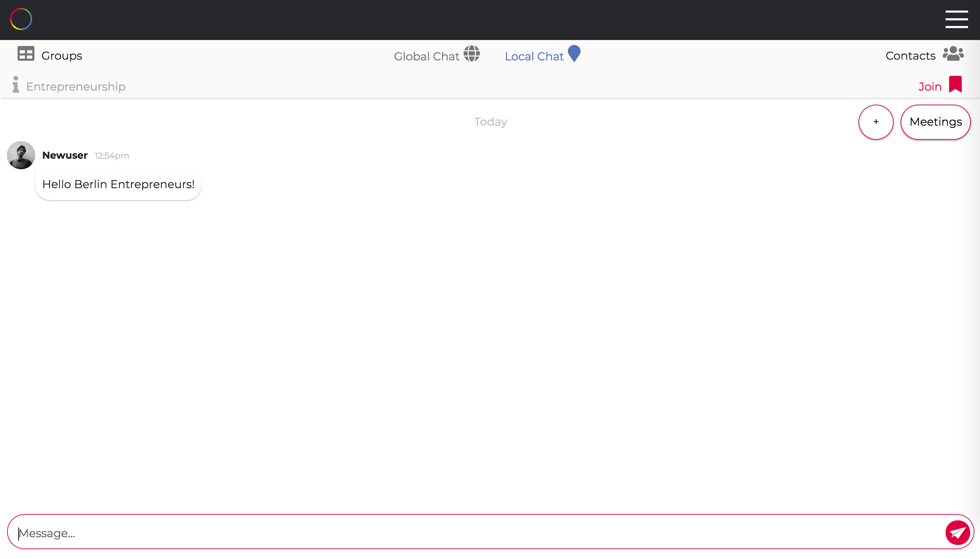The height and width of the screenshot is (559, 980).
Task: Open the hamburger menu
Action: tap(956, 19)
